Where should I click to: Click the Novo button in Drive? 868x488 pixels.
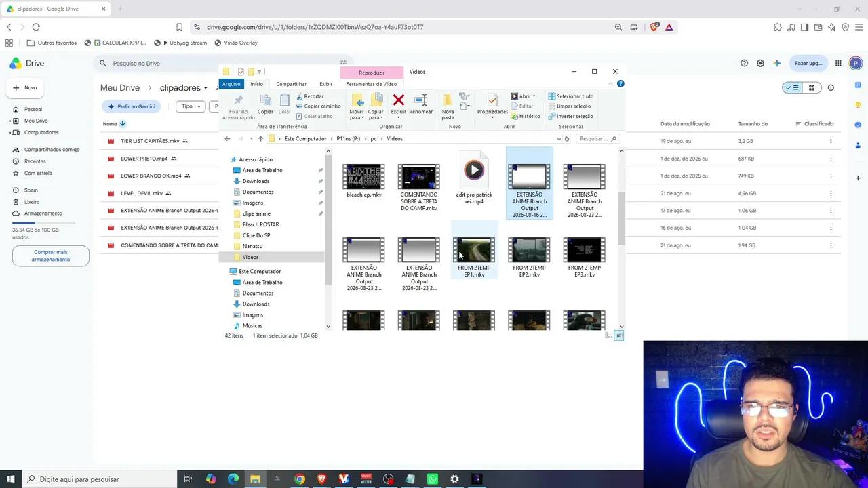click(x=26, y=87)
